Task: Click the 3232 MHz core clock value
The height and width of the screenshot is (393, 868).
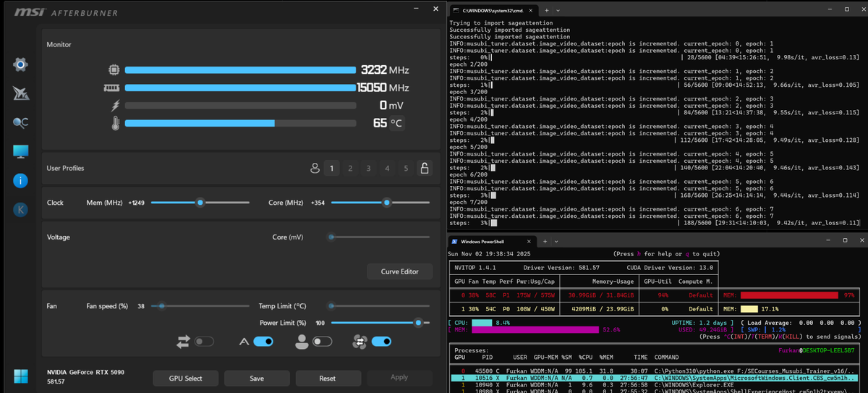Action: pos(385,70)
